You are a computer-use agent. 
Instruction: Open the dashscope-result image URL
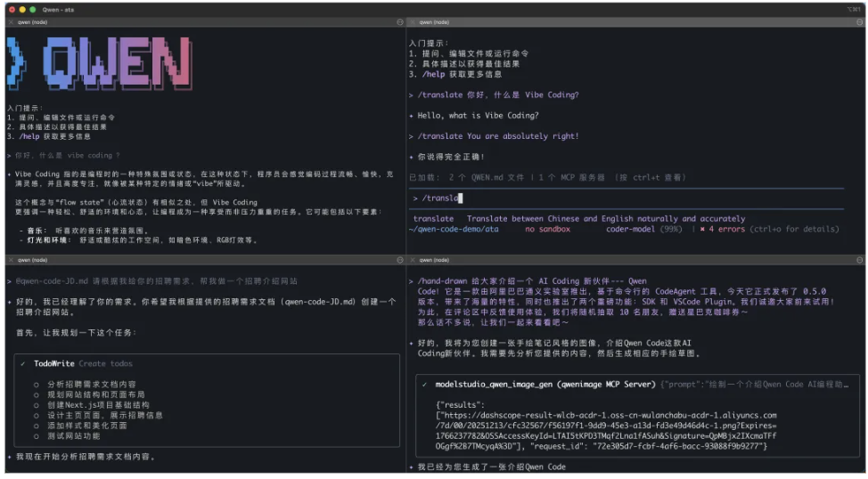[606, 415]
